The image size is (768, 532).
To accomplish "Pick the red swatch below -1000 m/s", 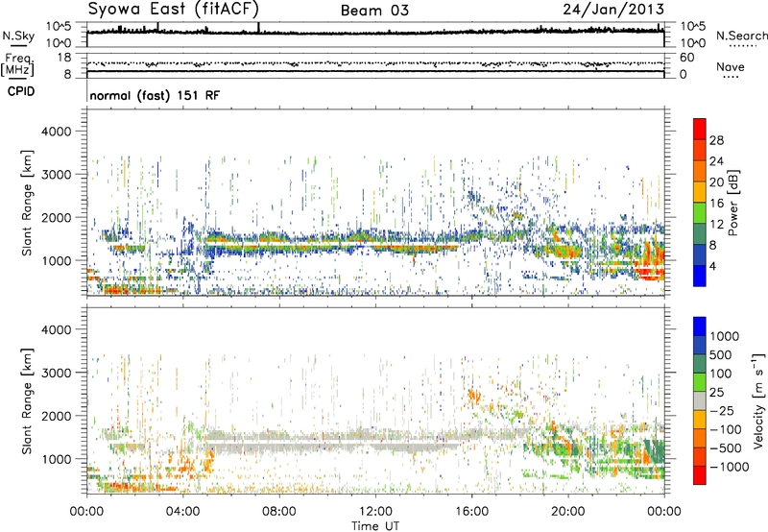I will coord(700,475).
